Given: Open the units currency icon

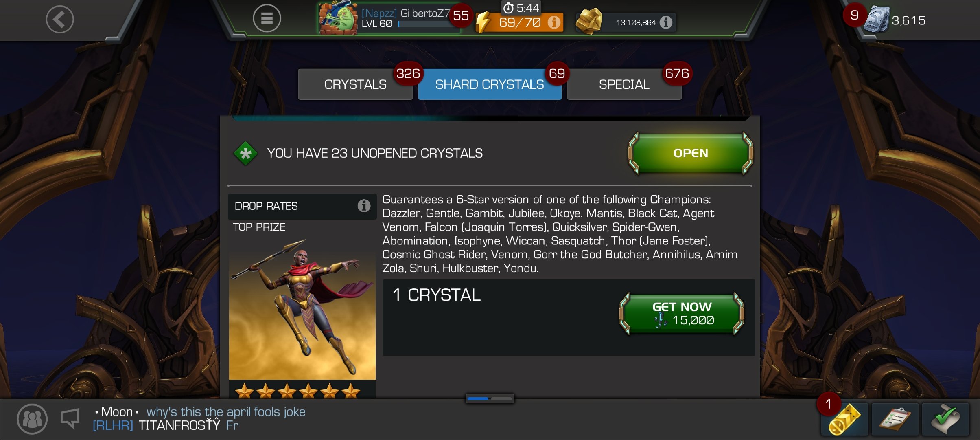Looking at the screenshot, I should pyautogui.click(x=877, y=20).
